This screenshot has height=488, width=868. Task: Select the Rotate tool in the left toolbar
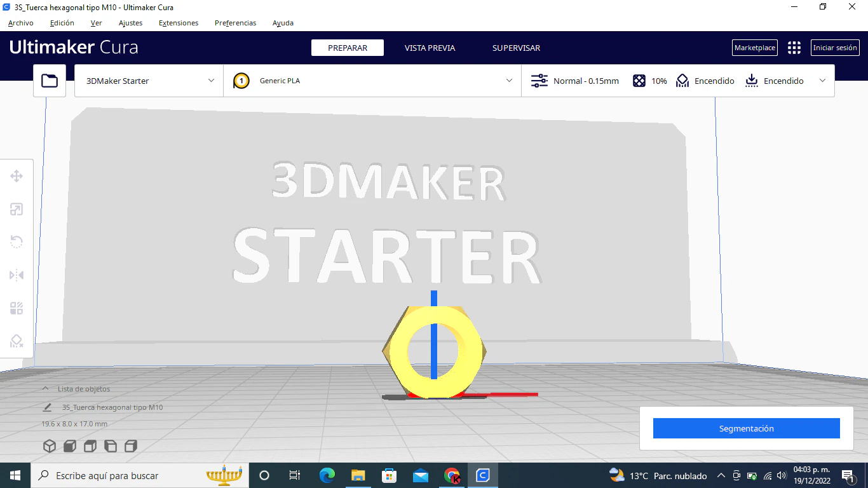point(17,242)
